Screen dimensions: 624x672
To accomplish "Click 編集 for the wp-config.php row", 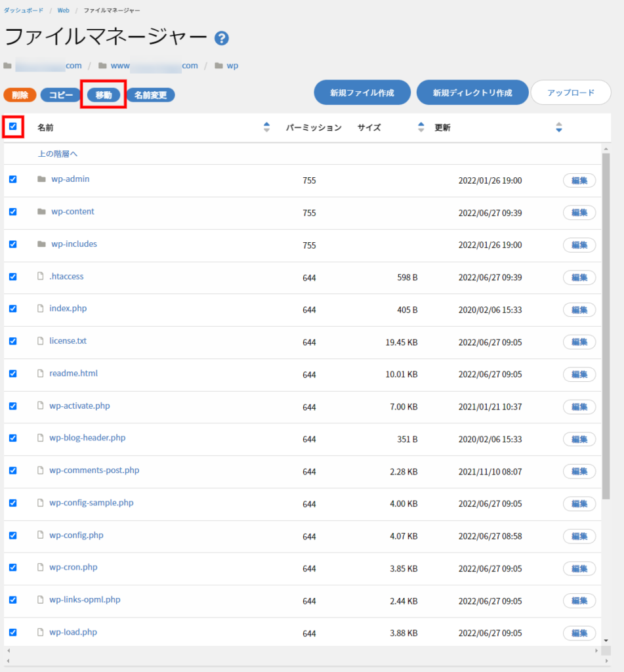I will [579, 536].
